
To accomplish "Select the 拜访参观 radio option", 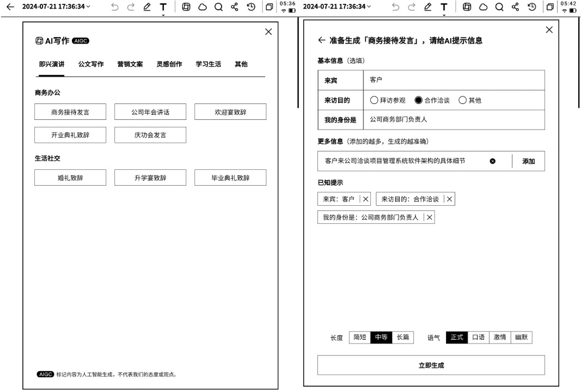I will point(374,100).
